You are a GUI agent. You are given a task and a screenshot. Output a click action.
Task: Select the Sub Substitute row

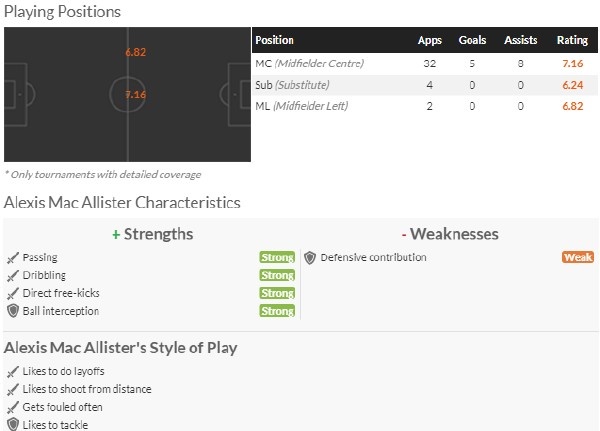click(x=425, y=85)
